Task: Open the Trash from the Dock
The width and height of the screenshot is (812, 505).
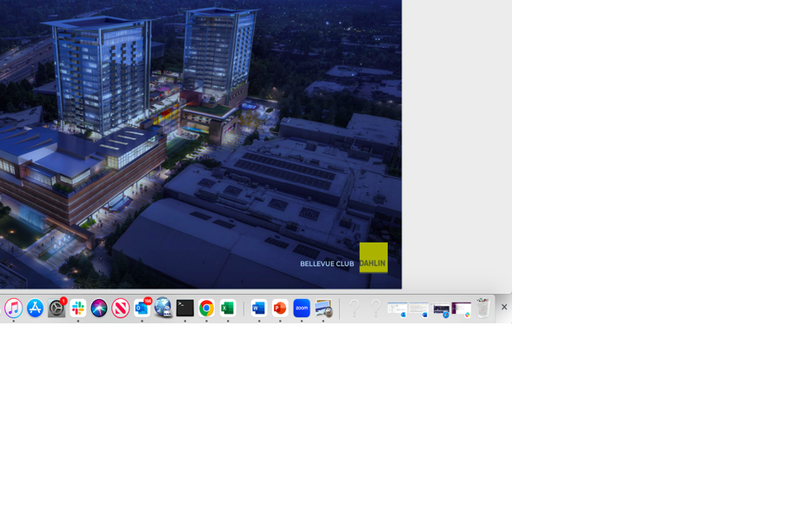Action: coord(483,307)
